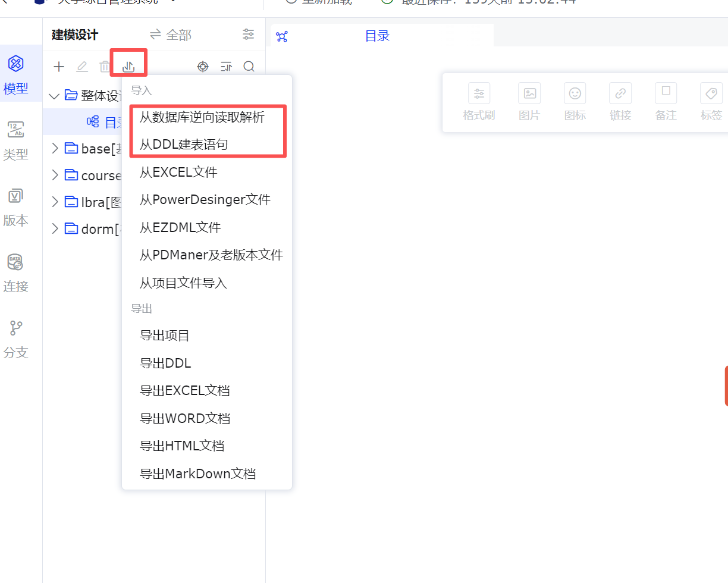Click the sort/collapse list icon
The image size is (728, 583).
tap(226, 67)
